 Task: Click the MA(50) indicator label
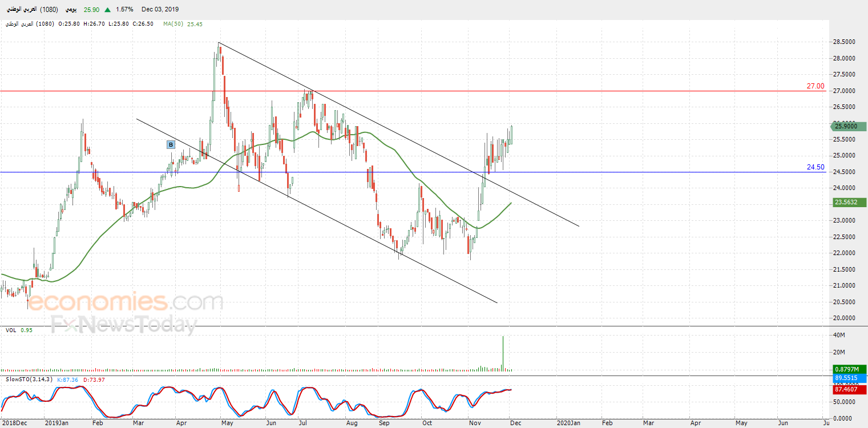tap(172, 24)
